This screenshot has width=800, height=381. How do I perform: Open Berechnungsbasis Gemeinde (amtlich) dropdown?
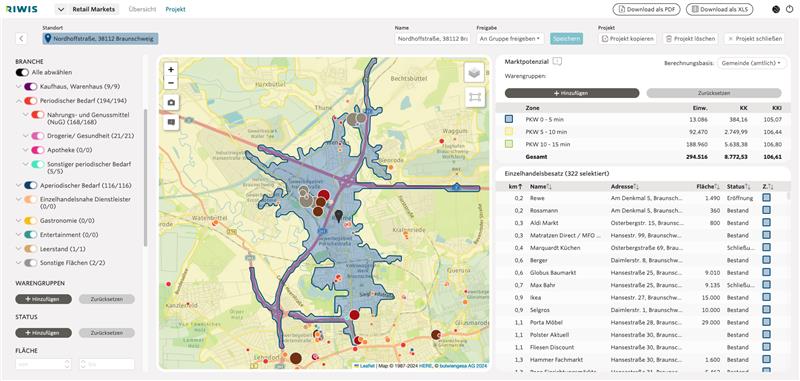pyautogui.click(x=752, y=63)
